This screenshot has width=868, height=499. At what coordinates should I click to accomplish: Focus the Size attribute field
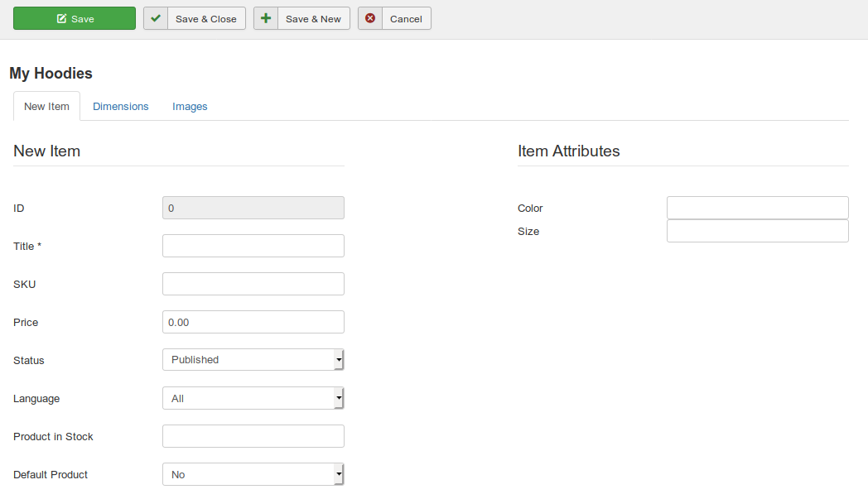[757, 231]
